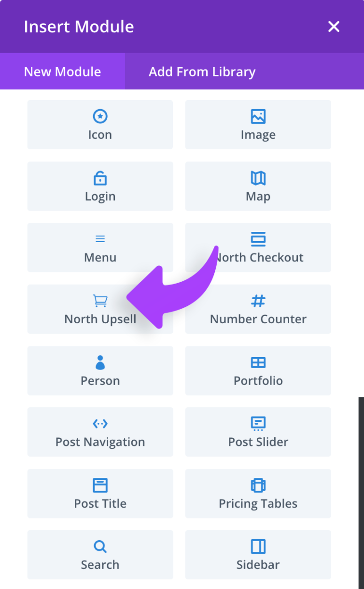Click the Sidebar layout icon
Image resolution: width=364 pixels, height=589 pixels.
pos(258,546)
